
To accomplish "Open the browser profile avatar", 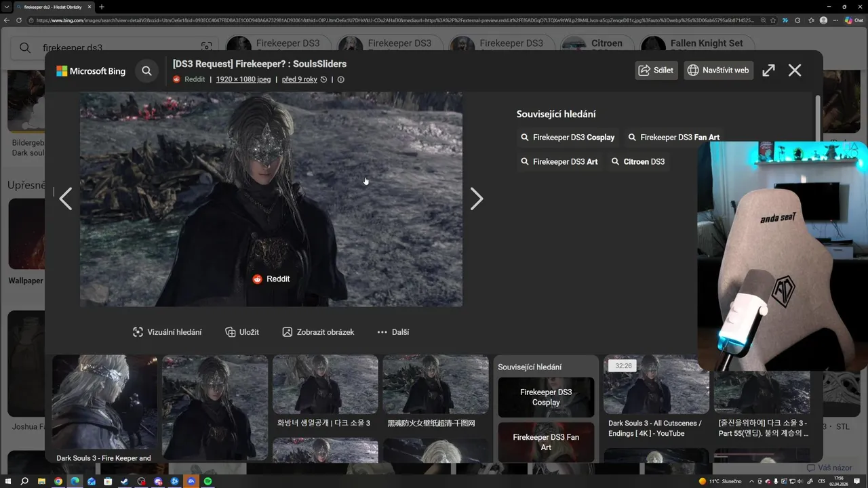I will coord(823,20).
